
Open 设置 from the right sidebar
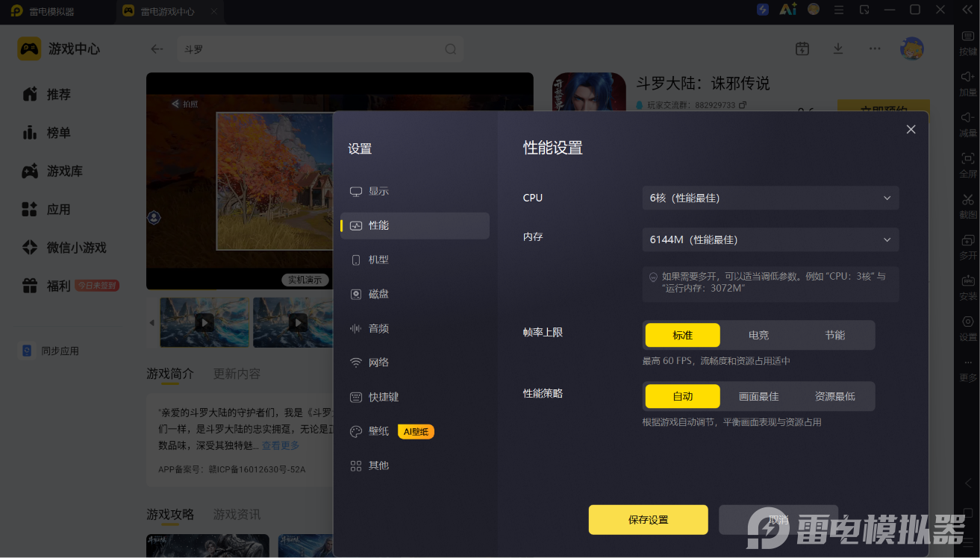coord(967,328)
